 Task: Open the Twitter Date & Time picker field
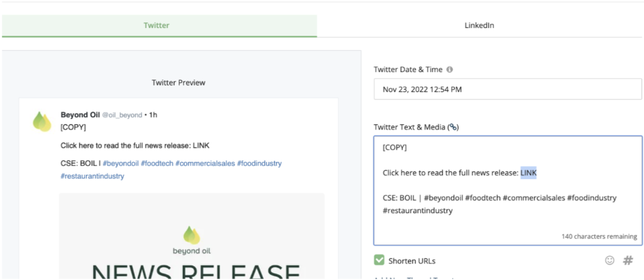tap(507, 89)
